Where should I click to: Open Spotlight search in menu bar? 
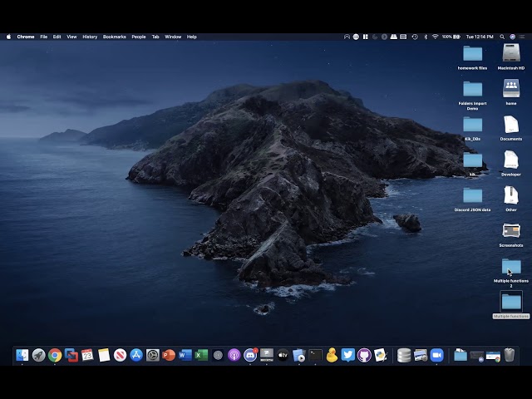click(x=500, y=37)
